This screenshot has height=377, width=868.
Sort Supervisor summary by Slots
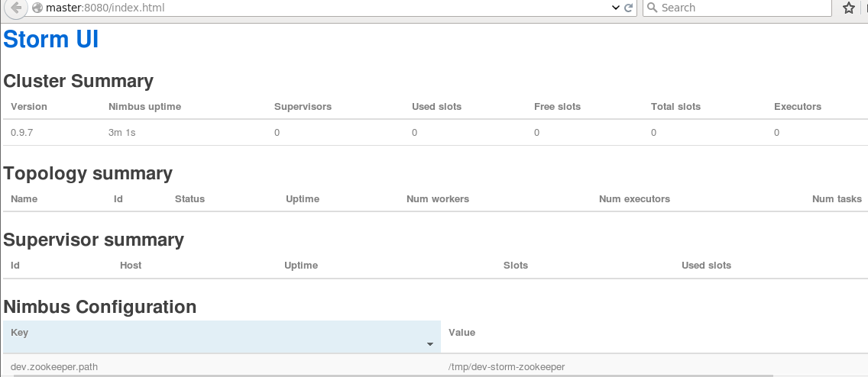click(x=515, y=266)
